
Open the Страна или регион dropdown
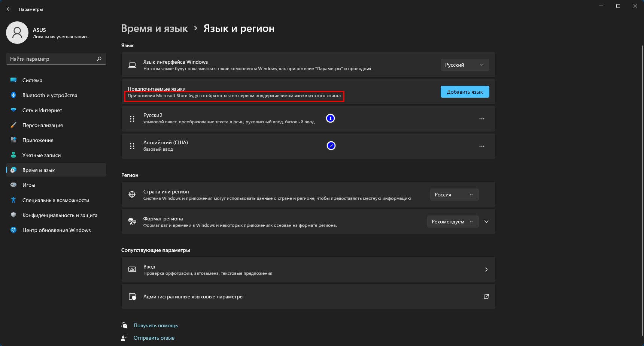pos(454,195)
